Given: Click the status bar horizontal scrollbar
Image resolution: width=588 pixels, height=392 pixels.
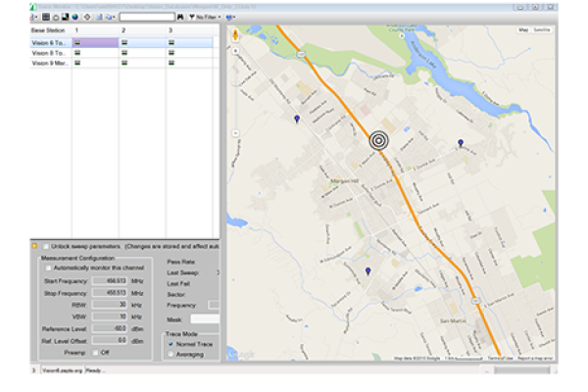Looking at the screenshot, I should click(522, 370).
